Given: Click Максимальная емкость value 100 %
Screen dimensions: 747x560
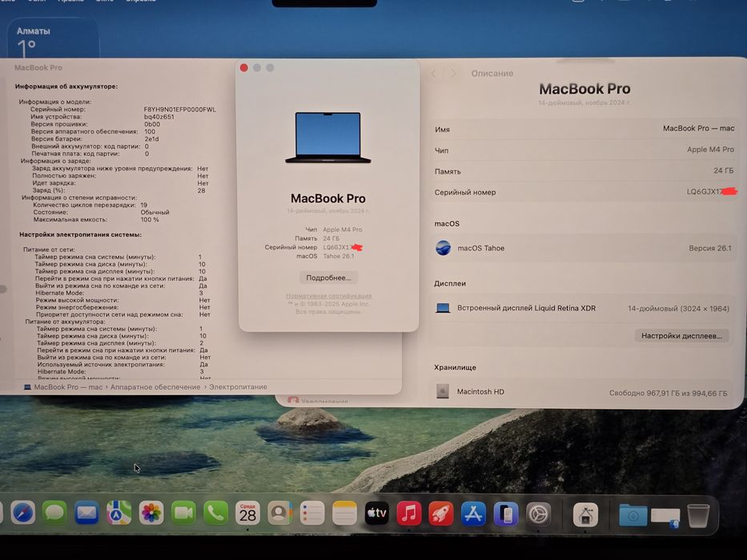Looking at the screenshot, I should tap(150, 220).
